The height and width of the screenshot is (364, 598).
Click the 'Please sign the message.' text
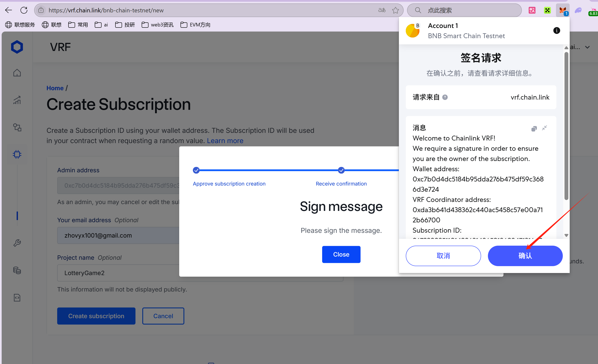341,230
